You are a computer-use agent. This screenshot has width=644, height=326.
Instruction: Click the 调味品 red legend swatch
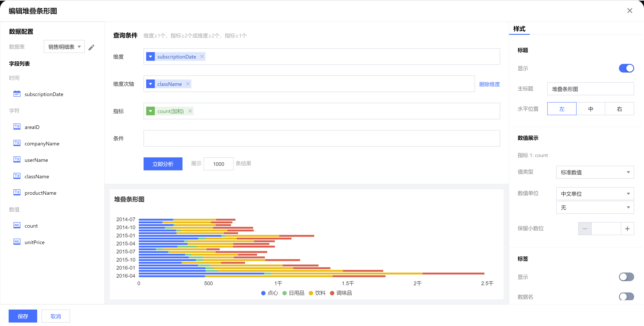(x=332, y=293)
